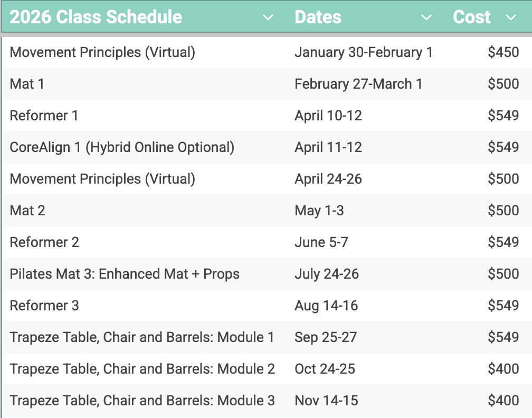
Task: Click the Mat 1 class entry
Action: tap(27, 83)
